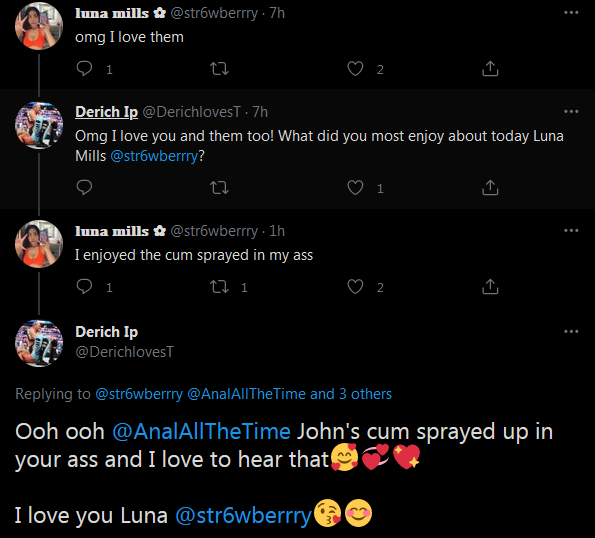The image size is (595, 538).
Task: Share luna mills' 1h tweet
Action: point(490,286)
